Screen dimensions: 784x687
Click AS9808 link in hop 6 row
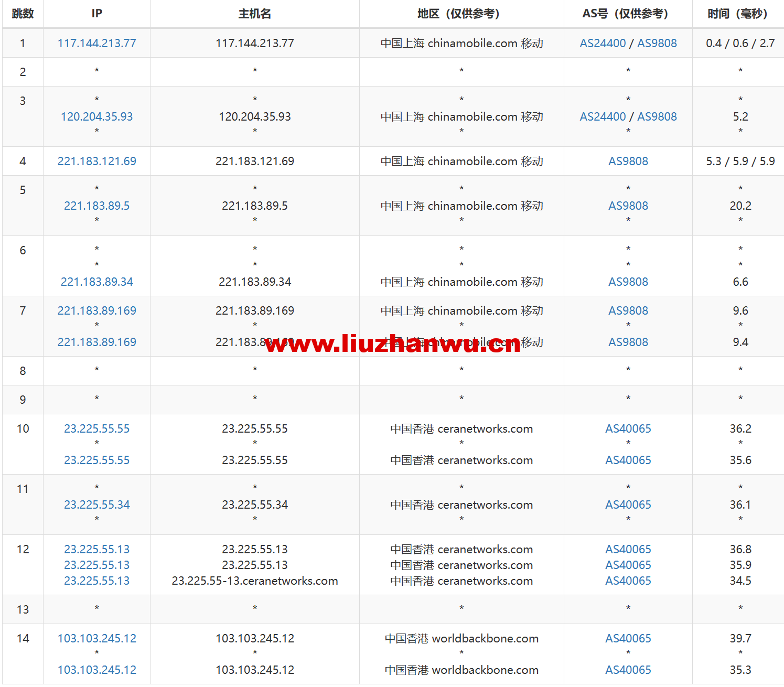tap(628, 282)
